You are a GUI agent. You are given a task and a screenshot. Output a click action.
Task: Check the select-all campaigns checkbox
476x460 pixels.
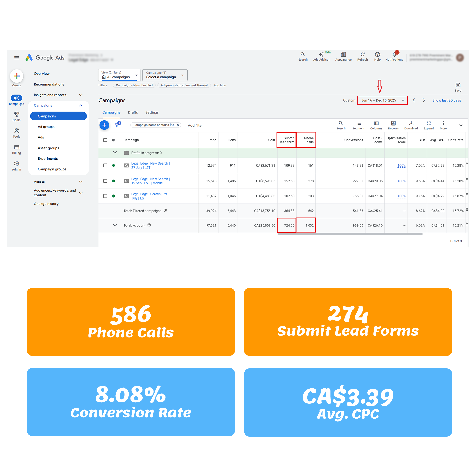coord(105,140)
